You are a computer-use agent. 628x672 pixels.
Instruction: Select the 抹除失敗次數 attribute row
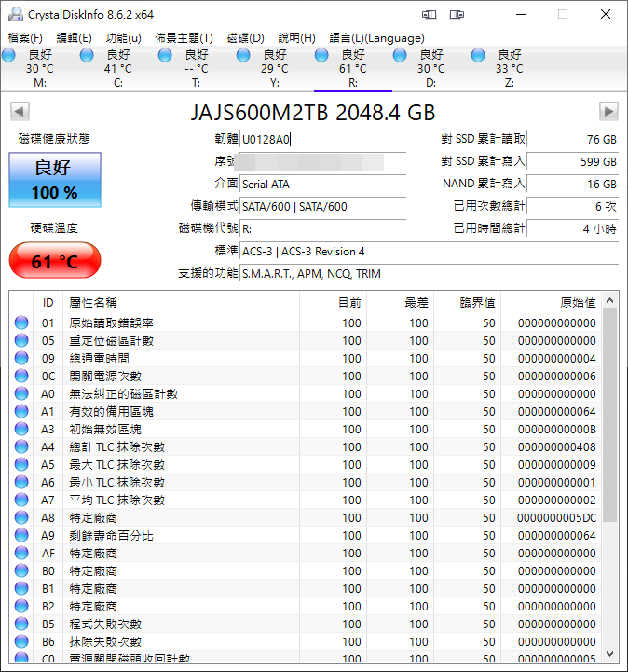pyautogui.click(x=305, y=641)
